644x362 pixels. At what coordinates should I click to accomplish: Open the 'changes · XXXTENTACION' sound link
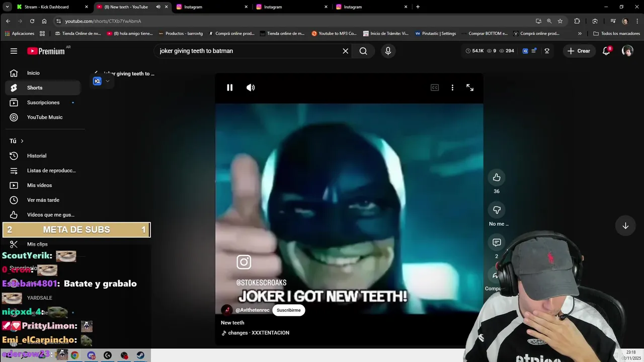[x=259, y=333]
